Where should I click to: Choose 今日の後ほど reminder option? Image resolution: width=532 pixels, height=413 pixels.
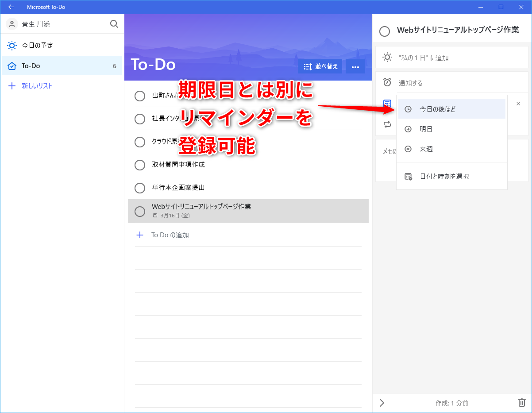452,109
